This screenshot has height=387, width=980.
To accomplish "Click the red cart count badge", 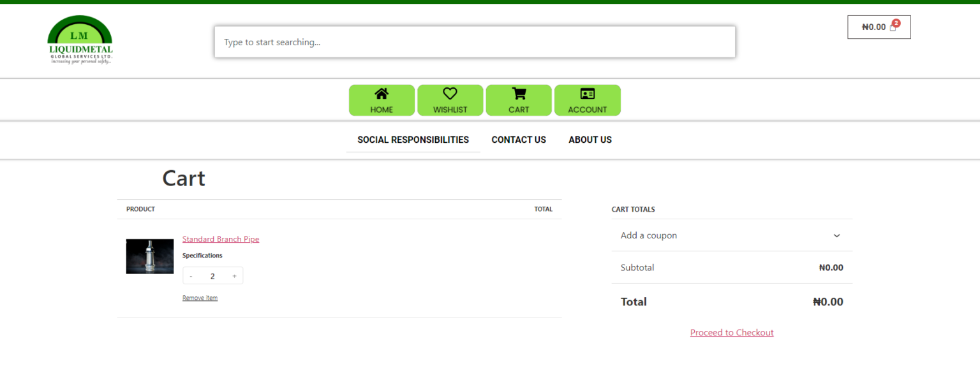I will (x=896, y=23).
